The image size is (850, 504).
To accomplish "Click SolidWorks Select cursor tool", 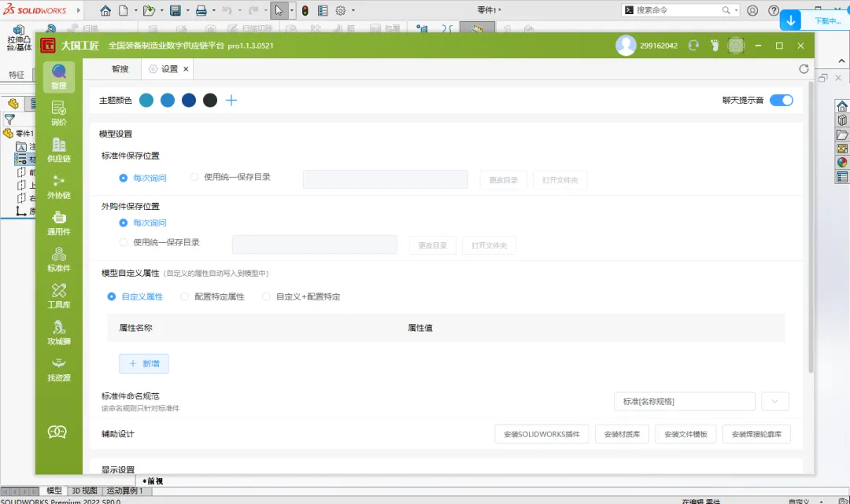I will (x=279, y=10).
